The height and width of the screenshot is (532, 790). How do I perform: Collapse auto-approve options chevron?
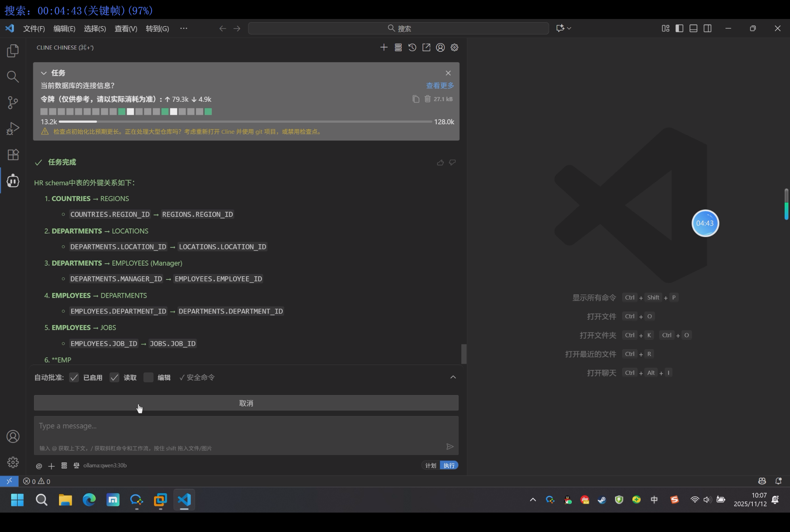pos(453,377)
